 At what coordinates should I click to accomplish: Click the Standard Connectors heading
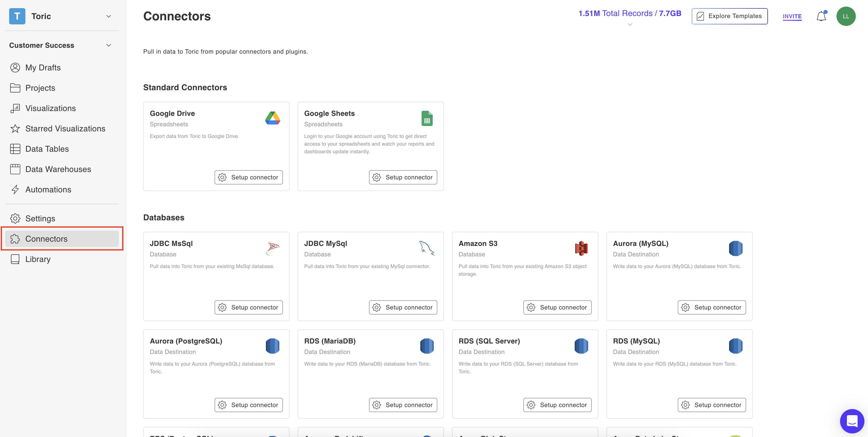tap(185, 87)
